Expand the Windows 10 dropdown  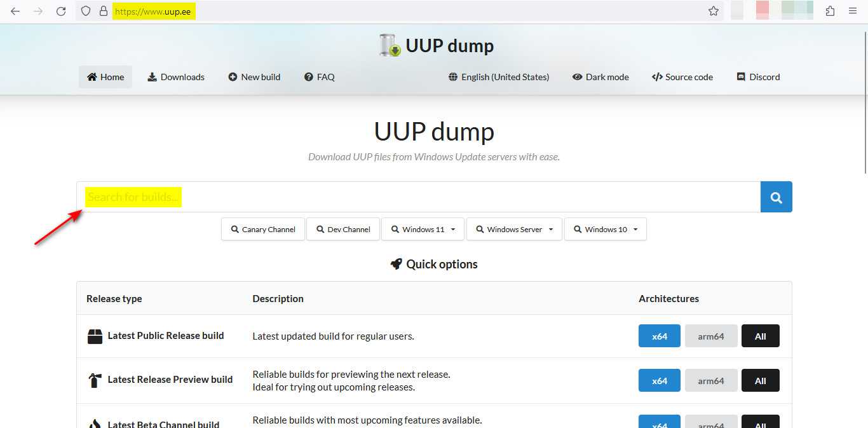point(606,230)
